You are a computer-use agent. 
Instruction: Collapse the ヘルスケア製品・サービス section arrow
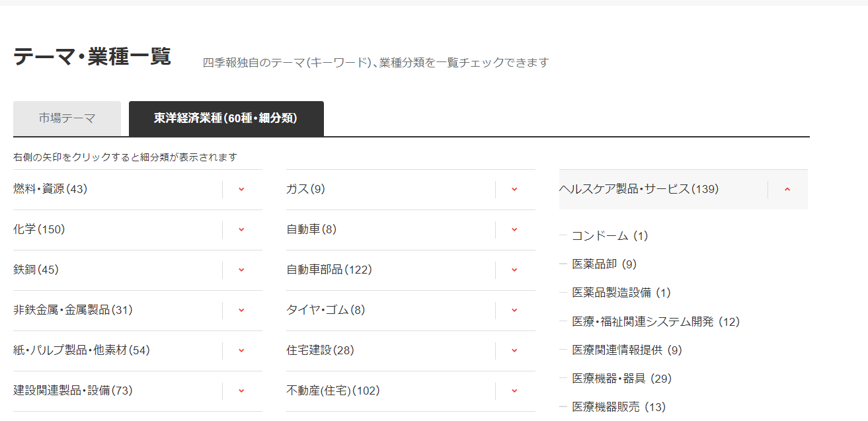(x=787, y=190)
